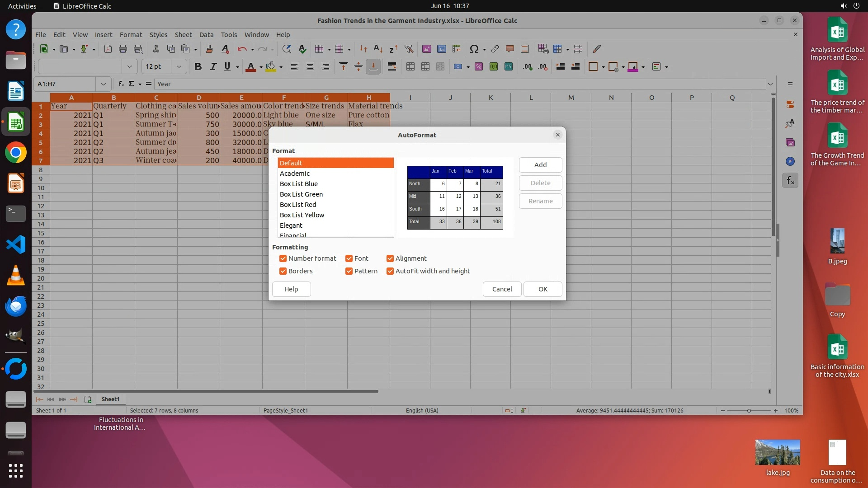Viewport: 868px width, 488px height.
Task: Click the Italic formatting icon
Action: (212, 67)
